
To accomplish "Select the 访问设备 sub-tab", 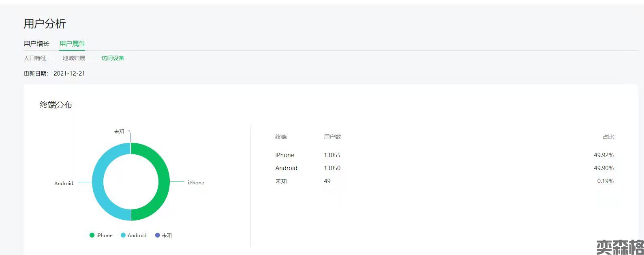I will (113, 58).
